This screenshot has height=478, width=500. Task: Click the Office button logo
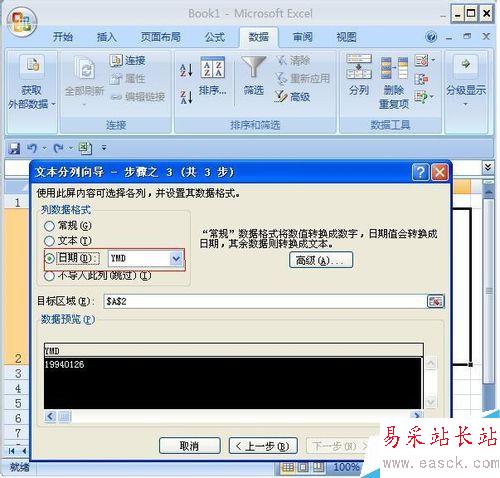point(22,22)
